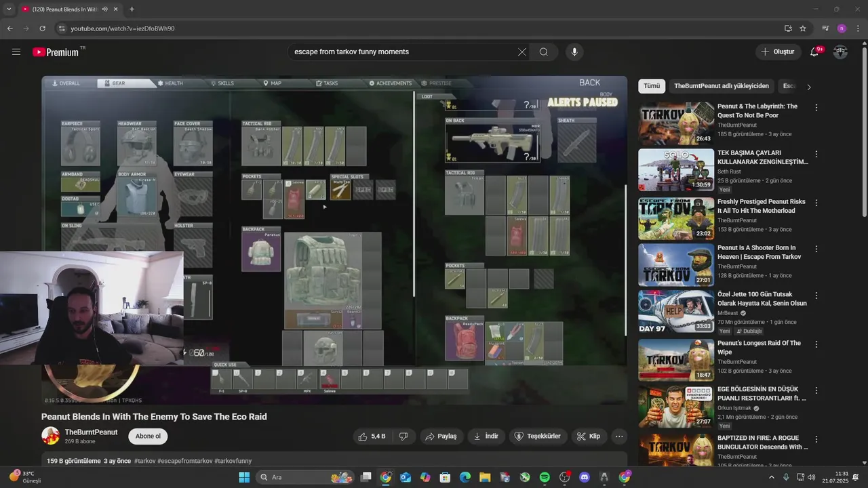Open Peanut's Longest Raid Of The Wipe title
Viewport: 868px width, 488px height.
tap(759, 348)
